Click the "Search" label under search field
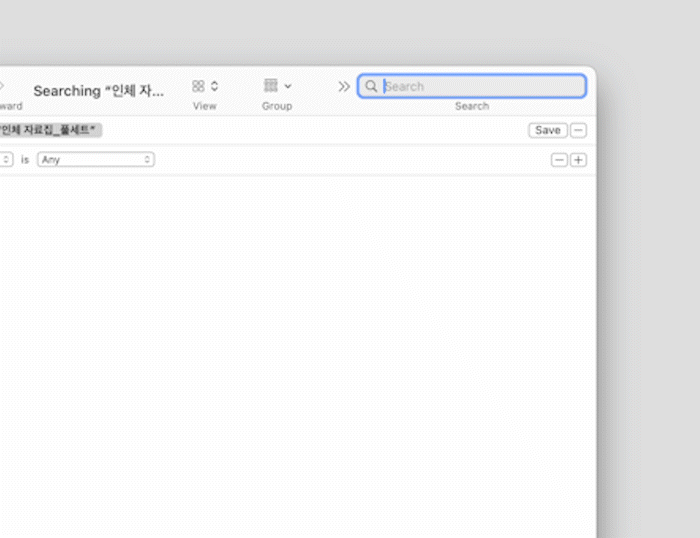Screen dimensions: 700x538 click(471, 106)
